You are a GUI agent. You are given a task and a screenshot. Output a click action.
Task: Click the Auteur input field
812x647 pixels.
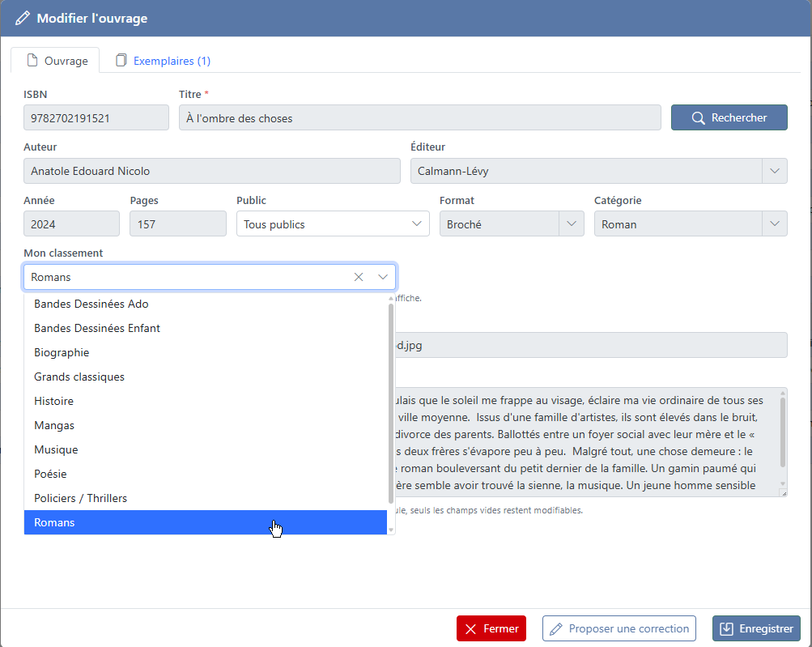click(212, 171)
